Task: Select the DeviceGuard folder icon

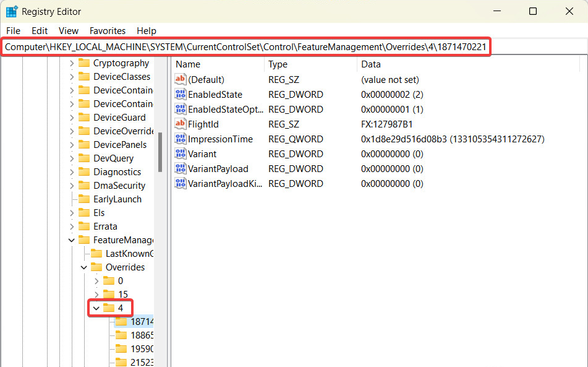Action: click(84, 118)
